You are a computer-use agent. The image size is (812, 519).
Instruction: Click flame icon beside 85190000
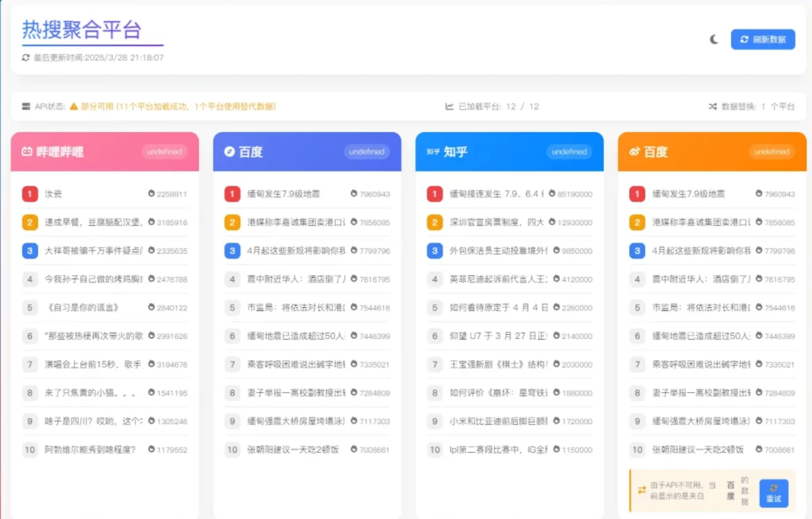tap(552, 194)
